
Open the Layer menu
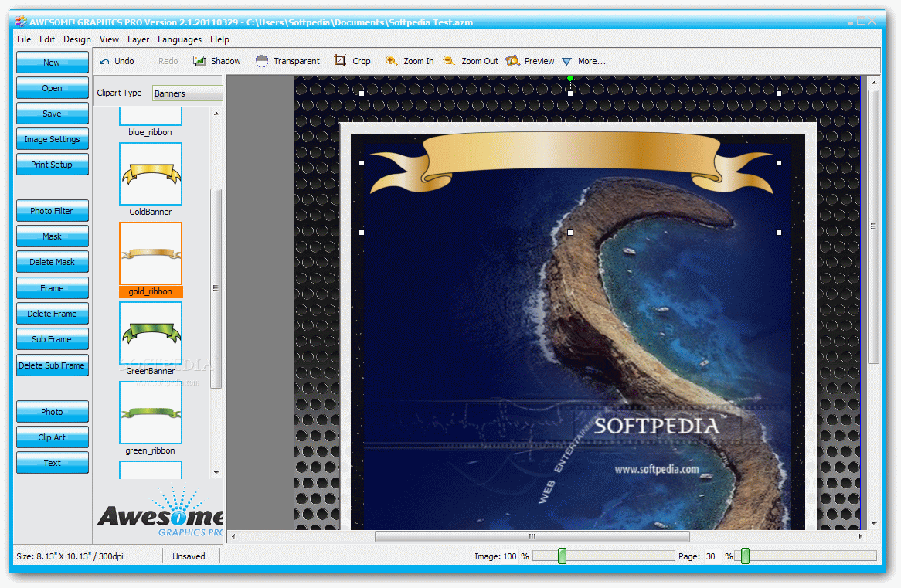pyautogui.click(x=138, y=39)
